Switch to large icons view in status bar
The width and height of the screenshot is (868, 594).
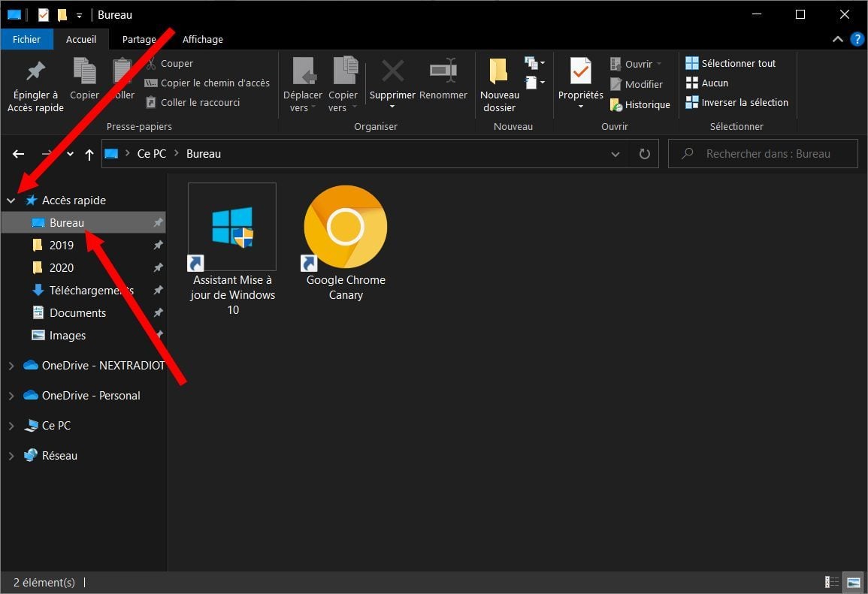(x=853, y=582)
